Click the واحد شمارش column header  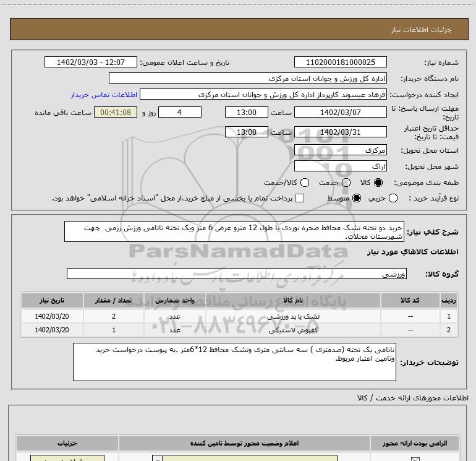pyautogui.click(x=175, y=301)
